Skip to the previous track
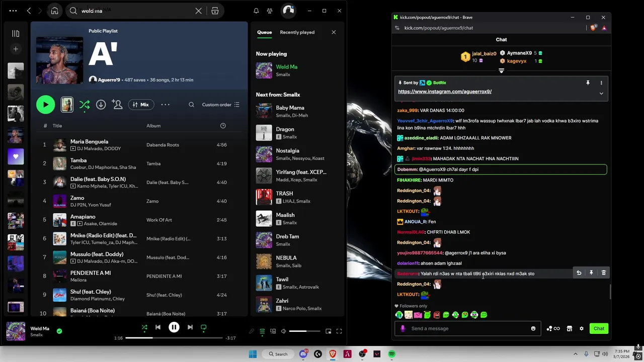The height and width of the screenshot is (362, 644). tap(158, 327)
